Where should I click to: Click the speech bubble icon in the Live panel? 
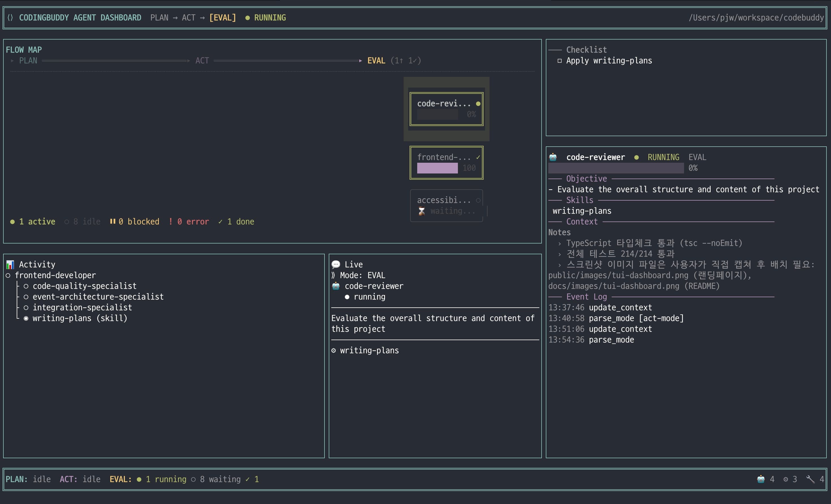(336, 264)
